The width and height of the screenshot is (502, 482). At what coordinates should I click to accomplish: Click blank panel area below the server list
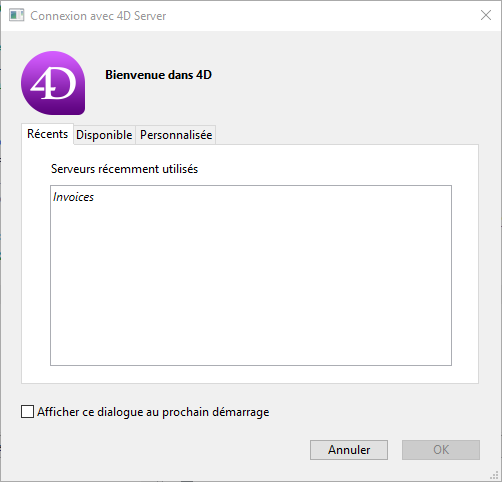(250, 374)
